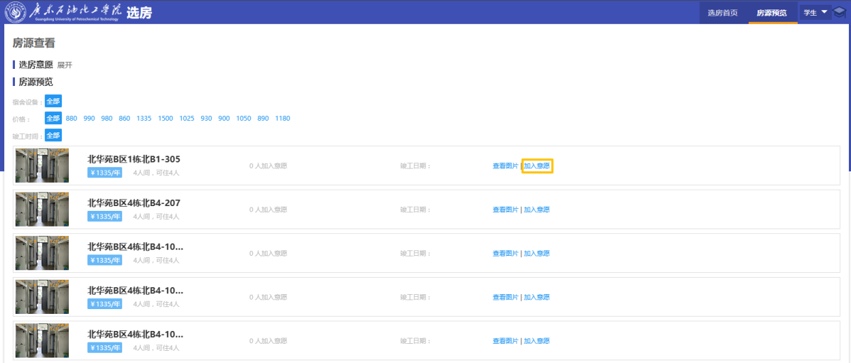Viewport: 851px width, 363px height.
Task: Filter rooms by price 930
Action: (206, 118)
